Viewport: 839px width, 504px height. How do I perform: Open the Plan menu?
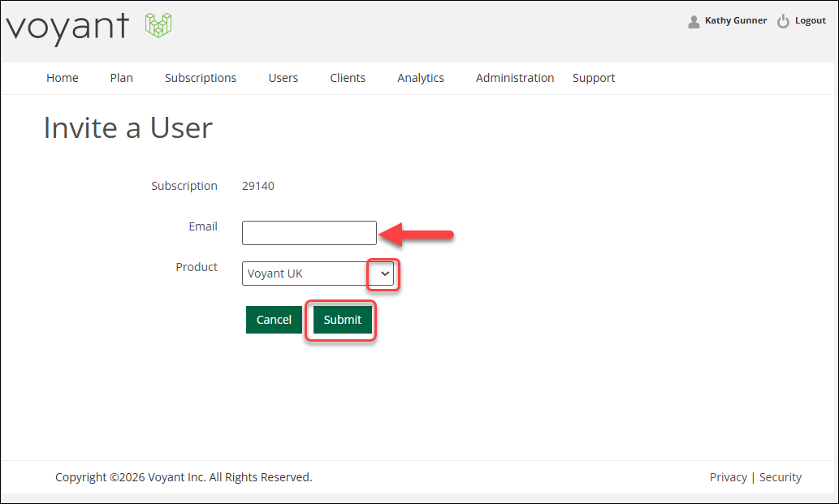coord(122,78)
